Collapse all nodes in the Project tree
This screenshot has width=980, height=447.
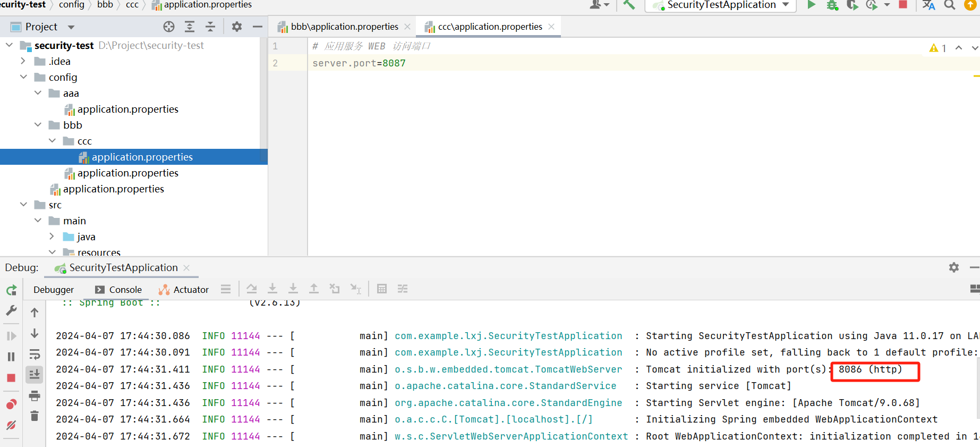(x=210, y=27)
